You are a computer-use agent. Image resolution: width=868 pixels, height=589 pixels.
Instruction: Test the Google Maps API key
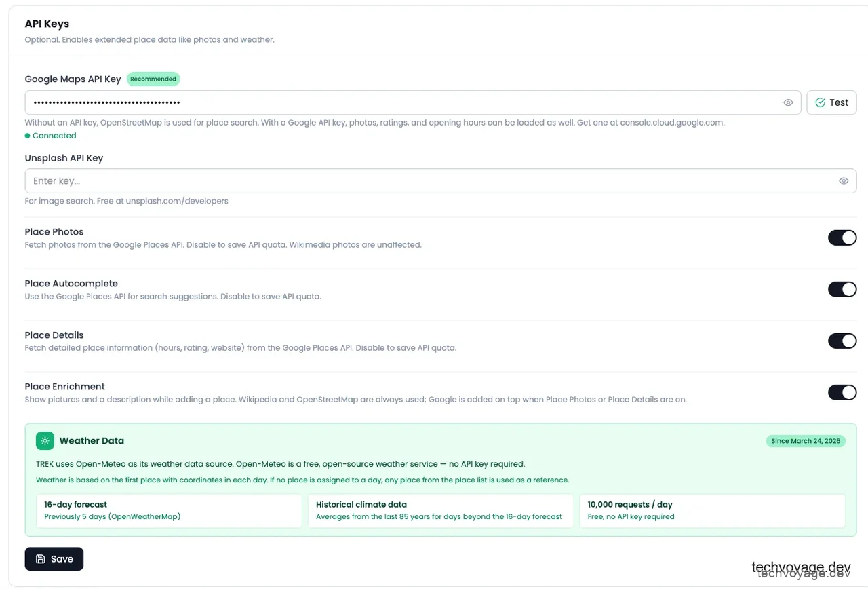[831, 102]
